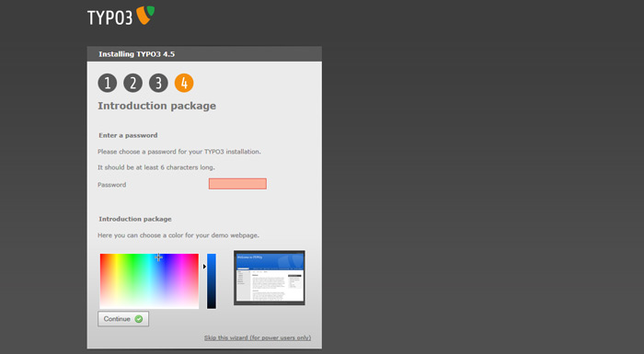Open Skip this wizard link

coord(258,337)
